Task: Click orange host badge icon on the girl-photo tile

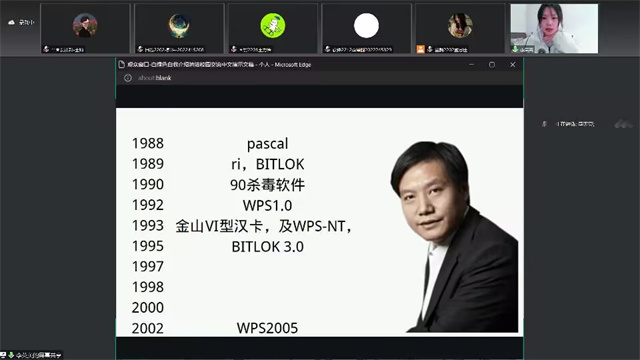Action: tap(420, 49)
